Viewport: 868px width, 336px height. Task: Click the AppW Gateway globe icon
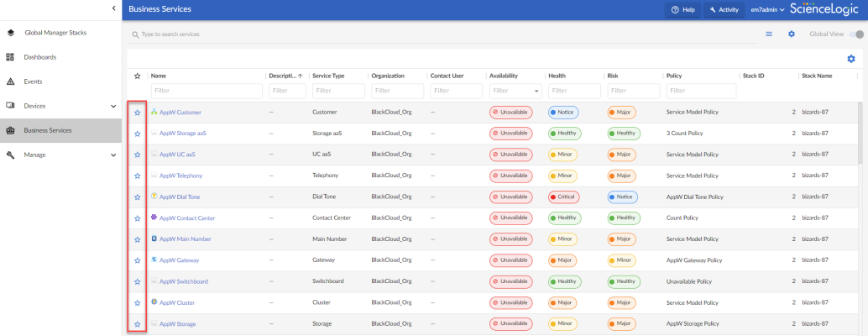point(154,260)
